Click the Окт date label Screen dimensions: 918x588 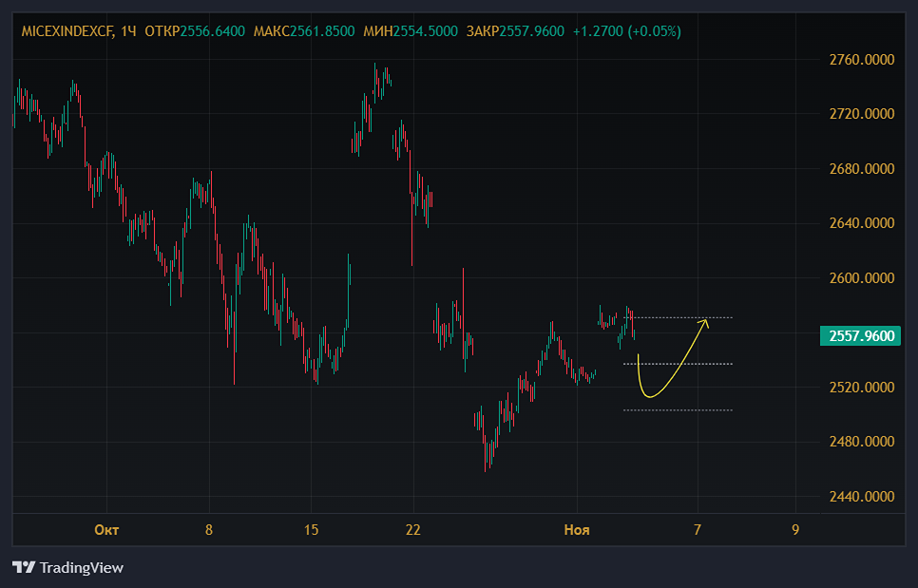click(106, 530)
